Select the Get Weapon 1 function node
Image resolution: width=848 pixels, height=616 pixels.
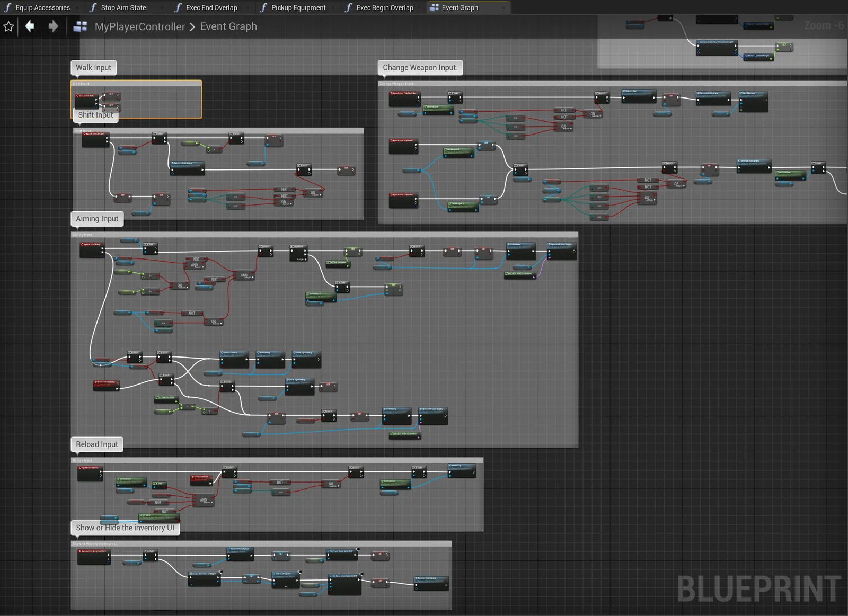(x=459, y=153)
